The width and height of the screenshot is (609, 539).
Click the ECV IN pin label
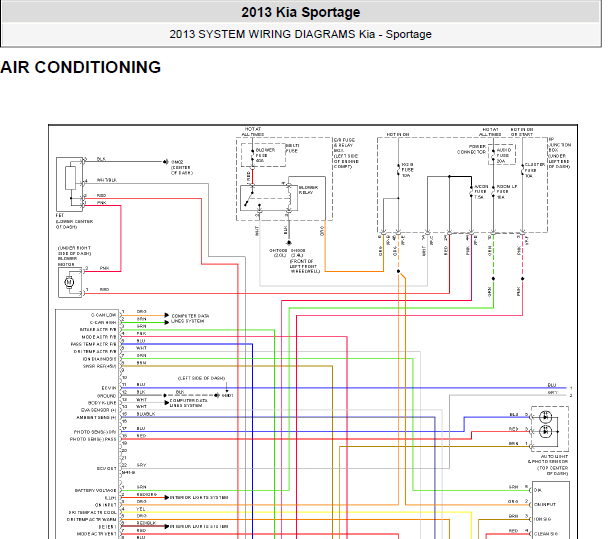(109, 388)
